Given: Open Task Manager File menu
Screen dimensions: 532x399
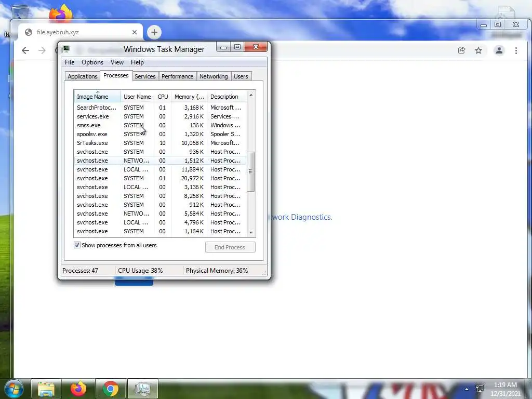Looking at the screenshot, I should [70, 62].
